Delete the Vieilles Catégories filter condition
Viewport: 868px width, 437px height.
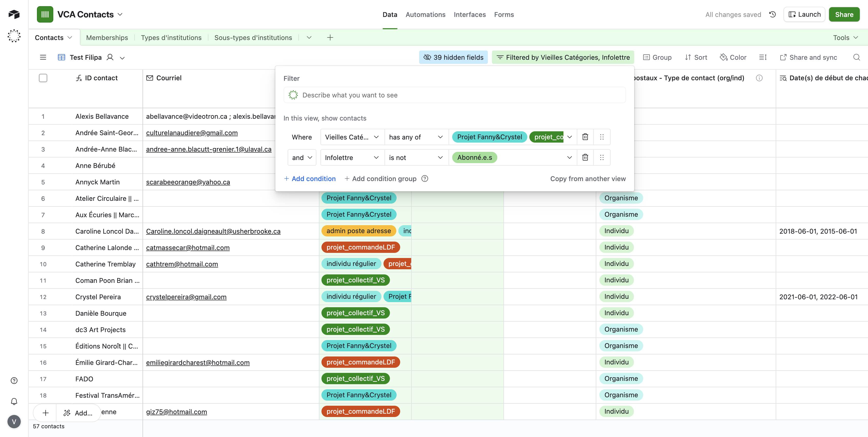585,137
